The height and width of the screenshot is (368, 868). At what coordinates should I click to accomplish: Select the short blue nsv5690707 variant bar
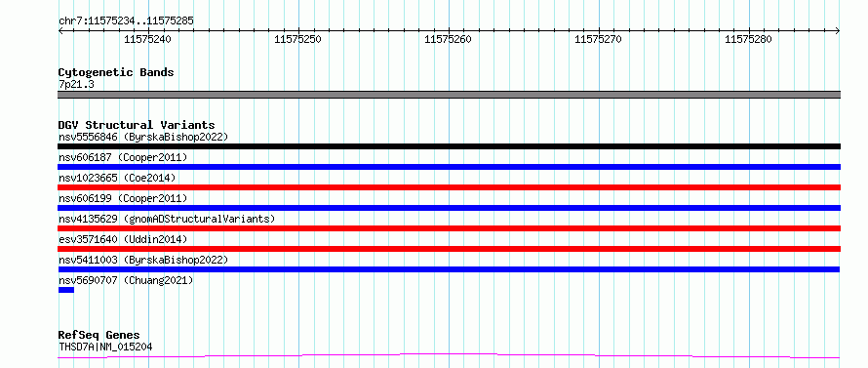tap(66, 290)
